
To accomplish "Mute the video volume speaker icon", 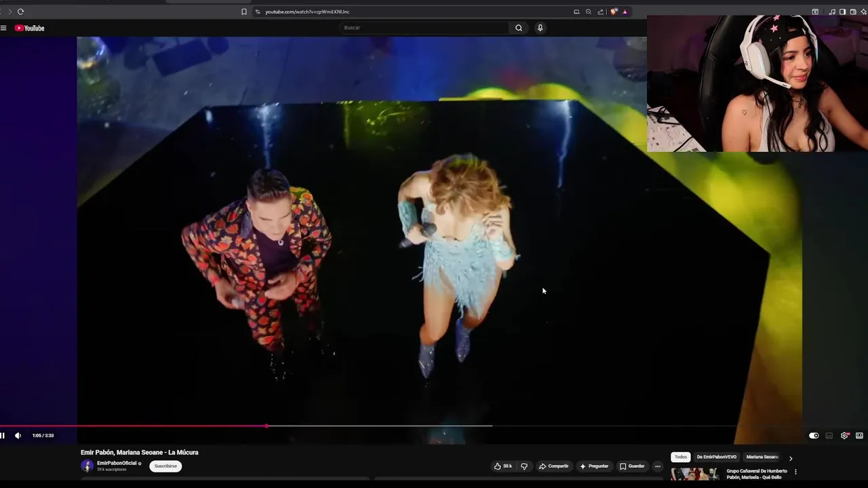I will point(18,436).
